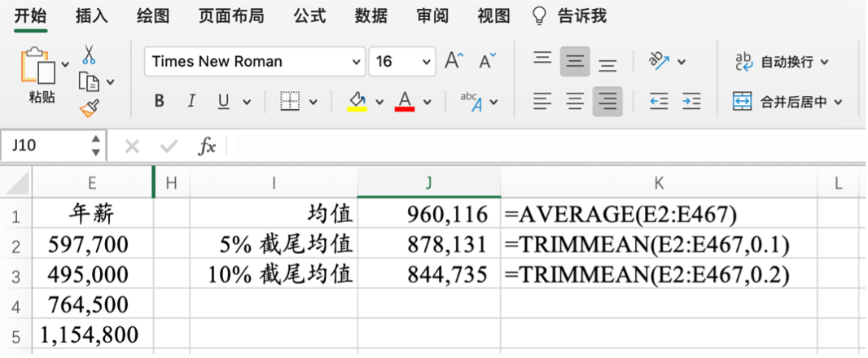This screenshot has width=868, height=358.
Task: Click the Insert Function fx icon
Action: [208, 146]
